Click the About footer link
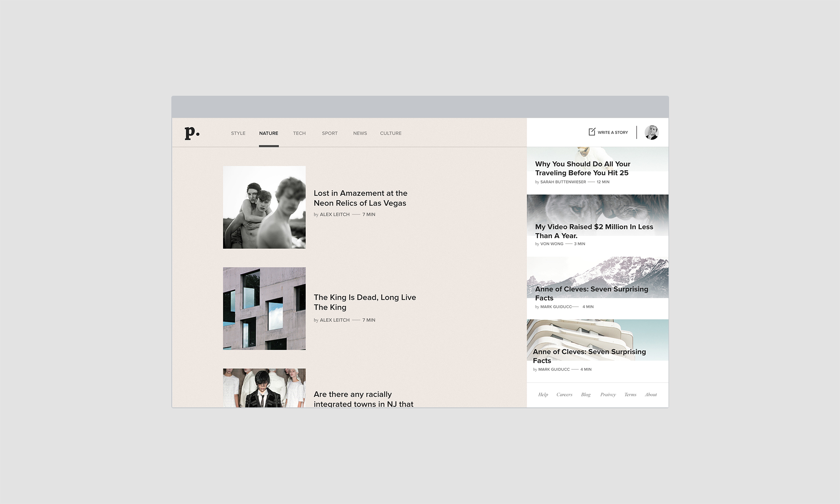This screenshot has width=840, height=504. (x=651, y=394)
